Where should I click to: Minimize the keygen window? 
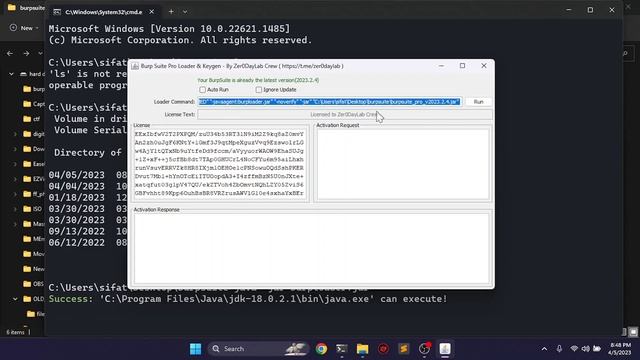coord(441,66)
